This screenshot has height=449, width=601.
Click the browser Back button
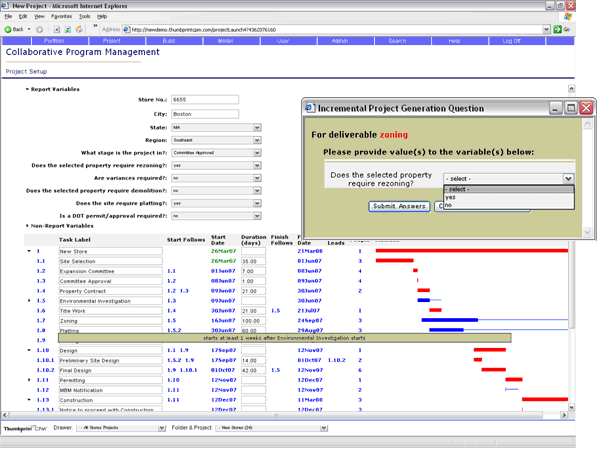14,29
